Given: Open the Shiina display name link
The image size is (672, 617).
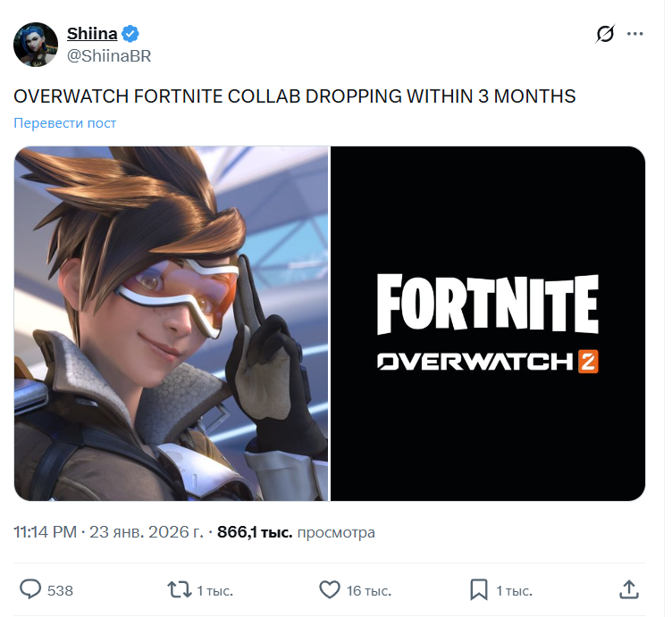Looking at the screenshot, I should click(x=92, y=34).
